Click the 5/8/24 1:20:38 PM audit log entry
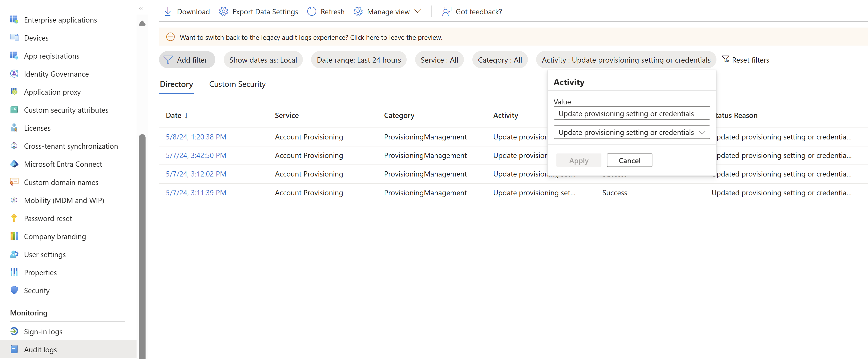 pos(196,136)
